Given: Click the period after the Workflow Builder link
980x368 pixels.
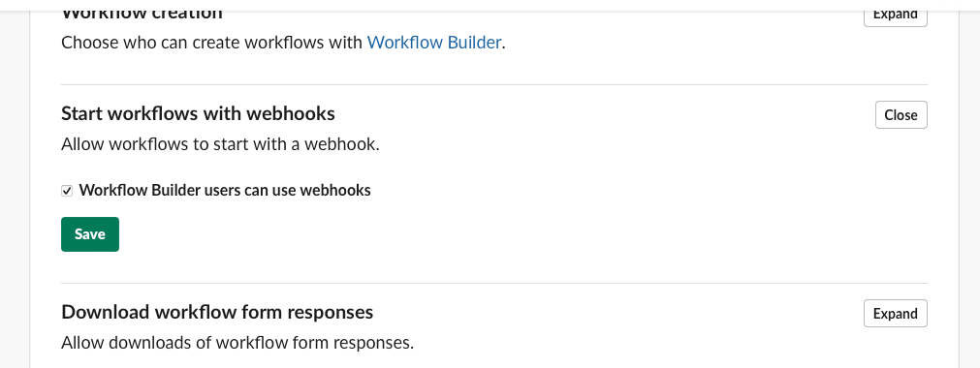Looking at the screenshot, I should (x=503, y=44).
